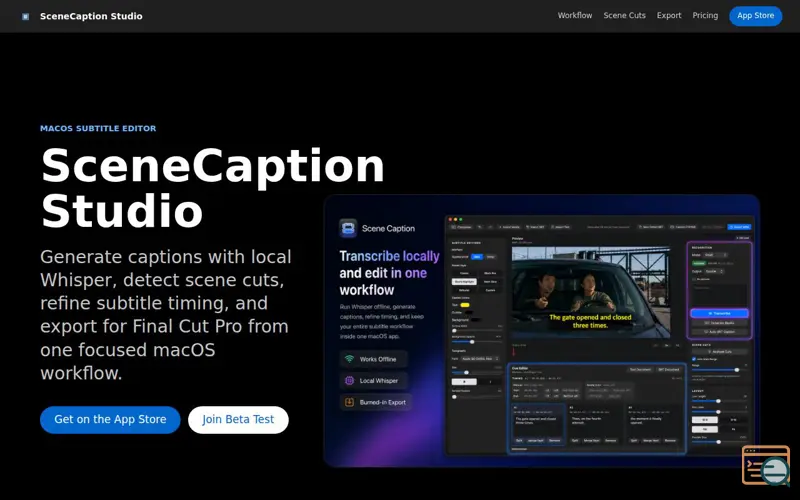The width and height of the screenshot is (800, 500).
Task: Click the yellow caption text on the video
Action: click(x=590, y=321)
